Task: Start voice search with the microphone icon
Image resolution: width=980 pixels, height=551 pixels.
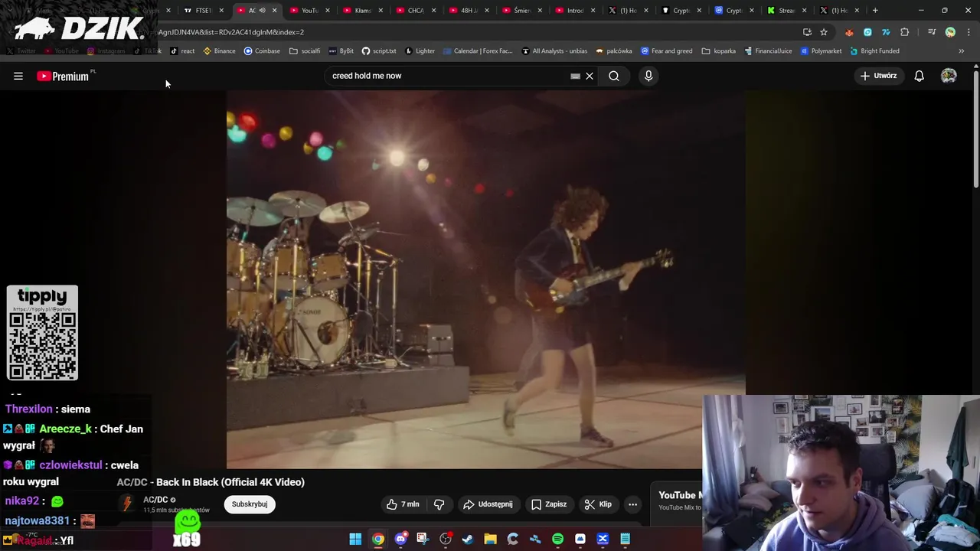Action: coord(648,76)
